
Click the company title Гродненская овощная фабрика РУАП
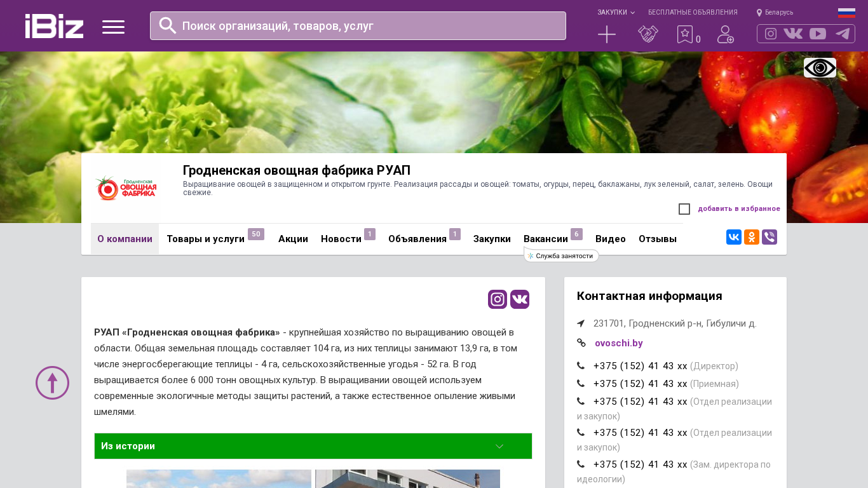297,170
